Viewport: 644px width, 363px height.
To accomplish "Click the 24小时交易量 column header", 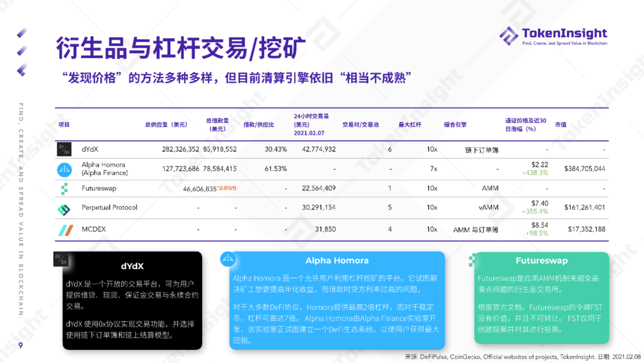I will point(311,125).
